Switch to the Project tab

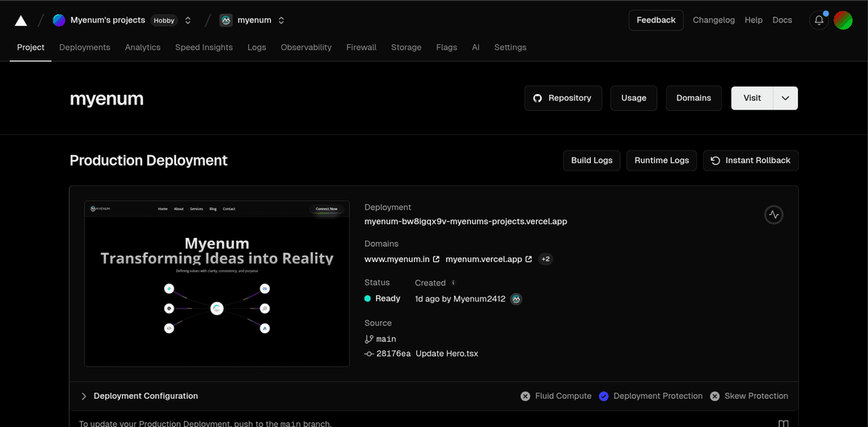[31, 47]
